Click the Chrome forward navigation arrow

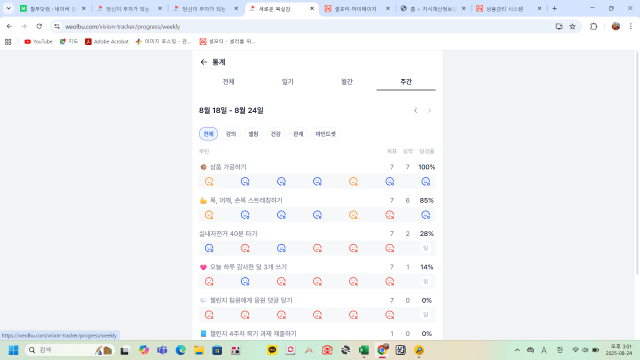pos(24,27)
